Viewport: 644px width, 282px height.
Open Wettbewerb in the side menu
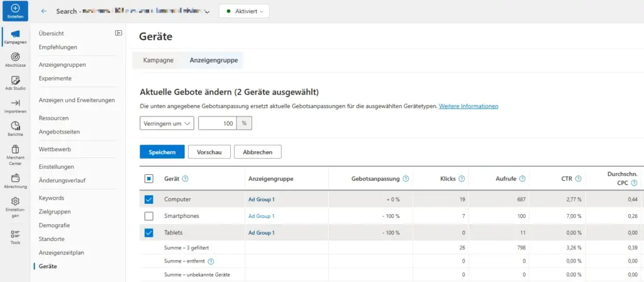point(55,149)
